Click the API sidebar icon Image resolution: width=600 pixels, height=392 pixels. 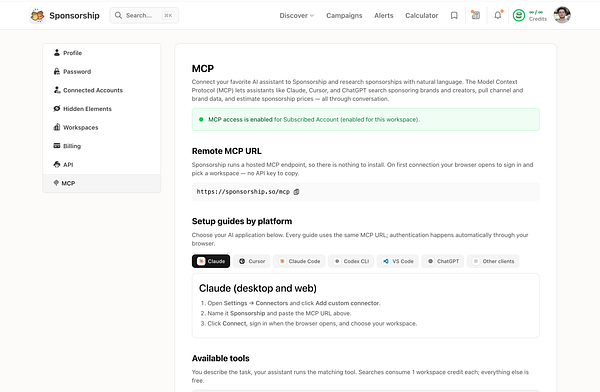(x=57, y=164)
